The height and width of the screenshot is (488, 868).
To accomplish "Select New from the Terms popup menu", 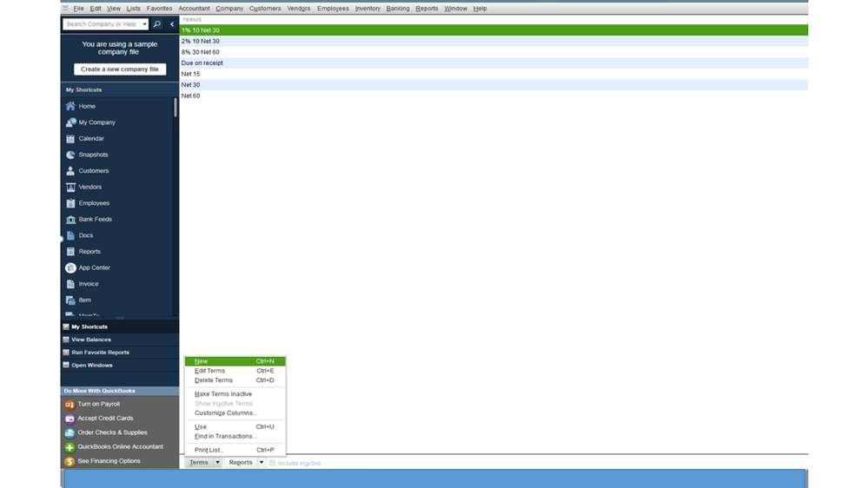I will click(x=235, y=361).
